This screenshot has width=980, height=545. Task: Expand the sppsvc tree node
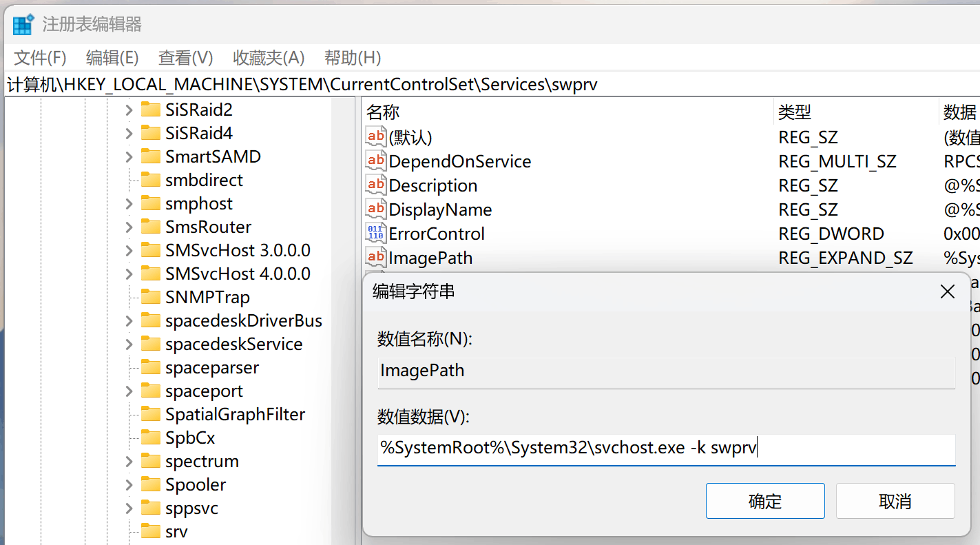click(129, 508)
